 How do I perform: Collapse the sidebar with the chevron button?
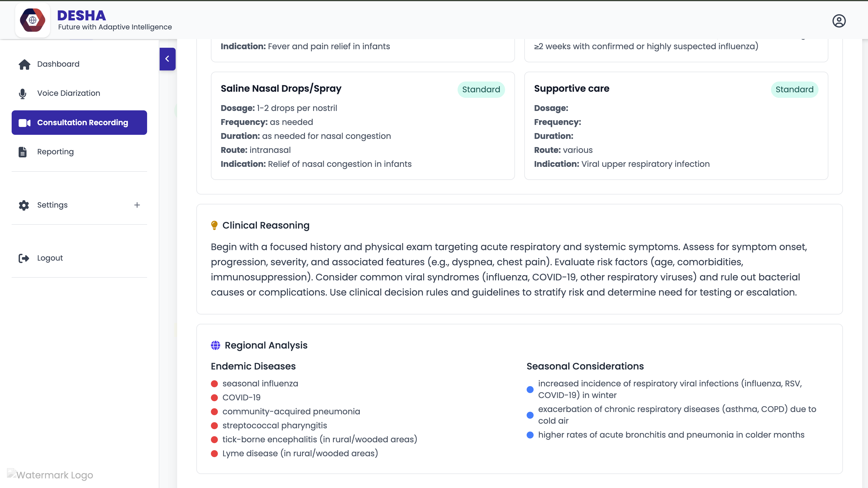167,59
